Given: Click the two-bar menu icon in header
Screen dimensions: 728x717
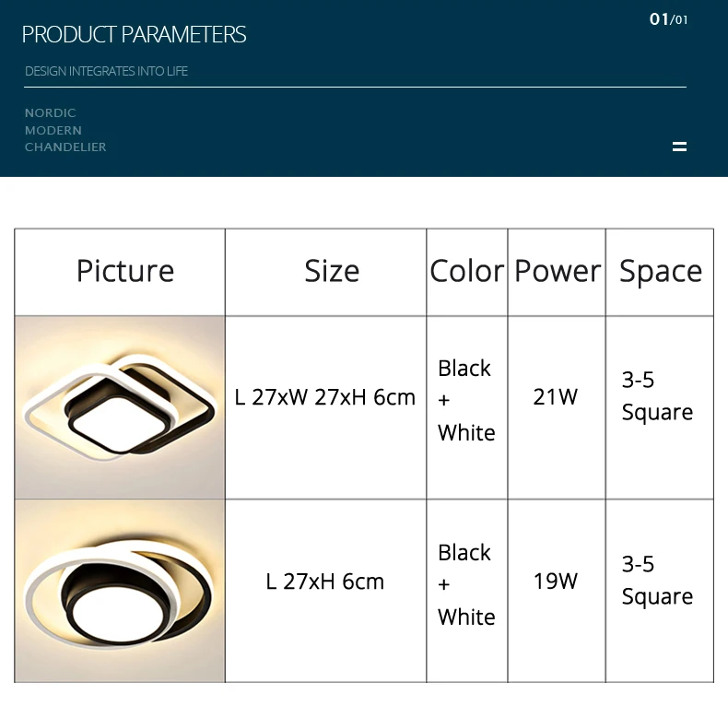Looking at the screenshot, I should pyautogui.click(x=679, y=147).
